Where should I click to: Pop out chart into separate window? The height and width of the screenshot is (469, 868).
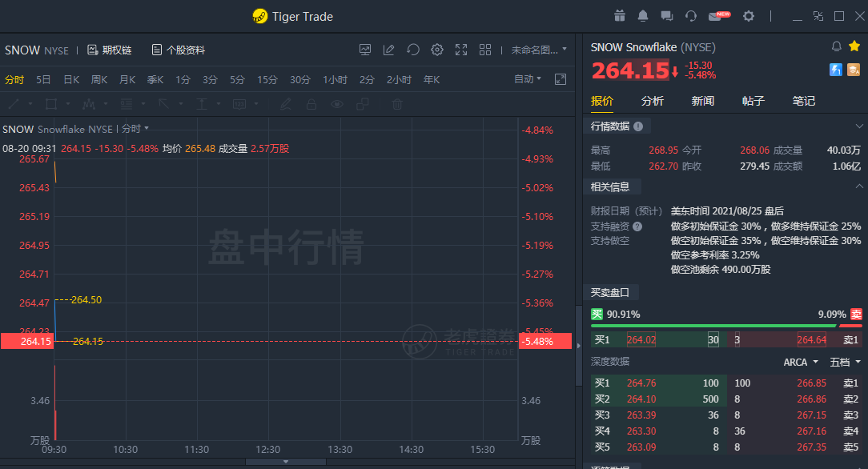click(x=561, y=79)
